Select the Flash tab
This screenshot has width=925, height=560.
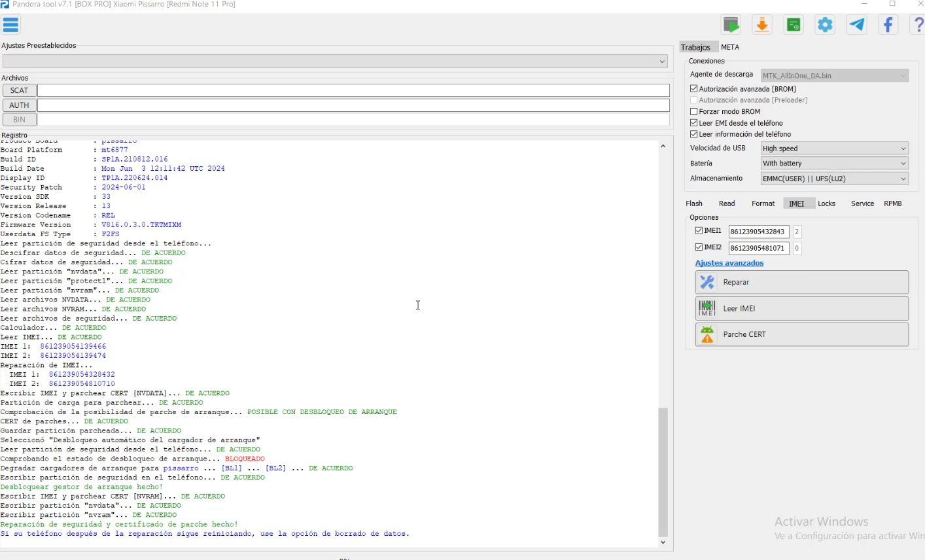pyautogui.click(x=694, y=203)
